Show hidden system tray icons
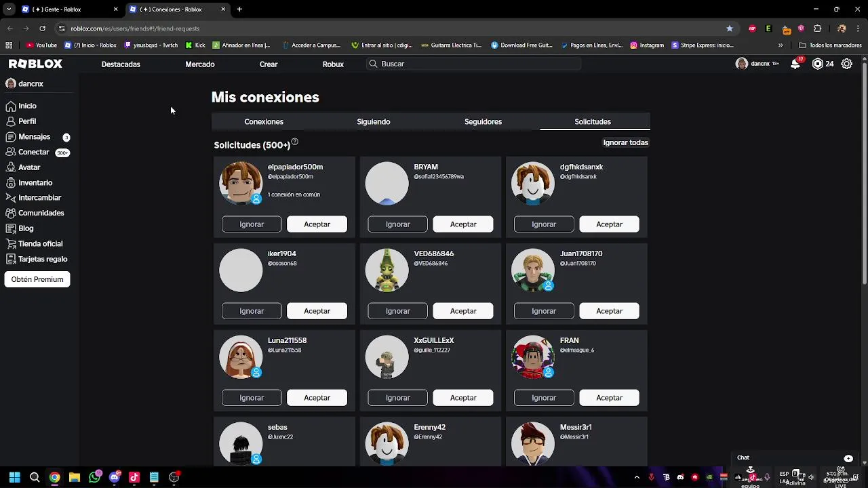Viewport: 868px width, 488px height. [x=637, y=477]
